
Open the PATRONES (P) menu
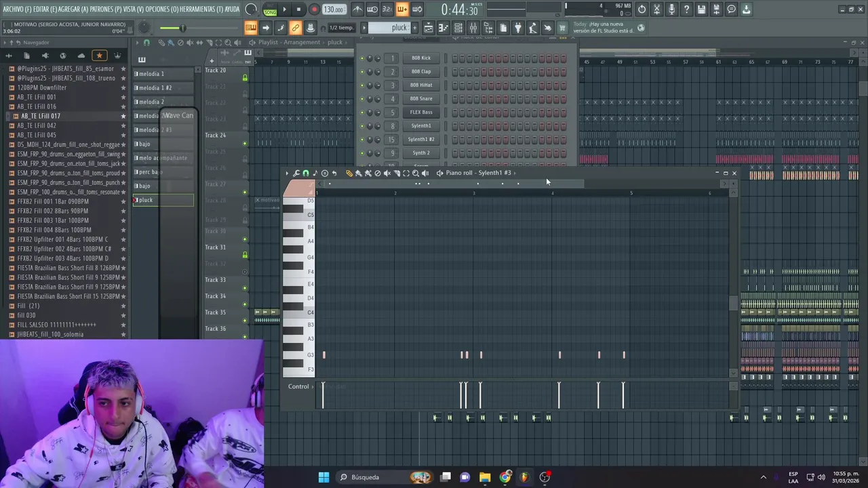(x=107, y=9)
